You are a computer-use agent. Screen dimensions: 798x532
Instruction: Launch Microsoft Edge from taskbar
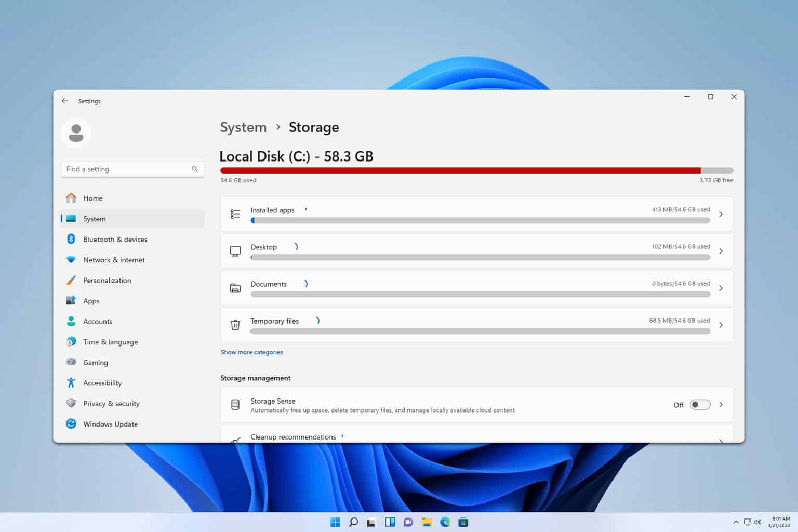pyautogui.click(x=445, y=522)
